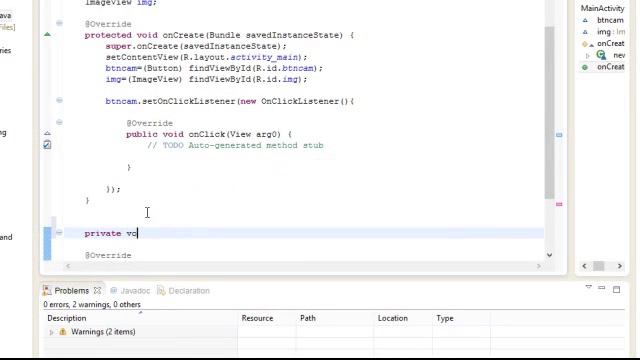640x360 pixels.
Task: Jump to blue overview ruler annotation
Action: pos(559,135)
